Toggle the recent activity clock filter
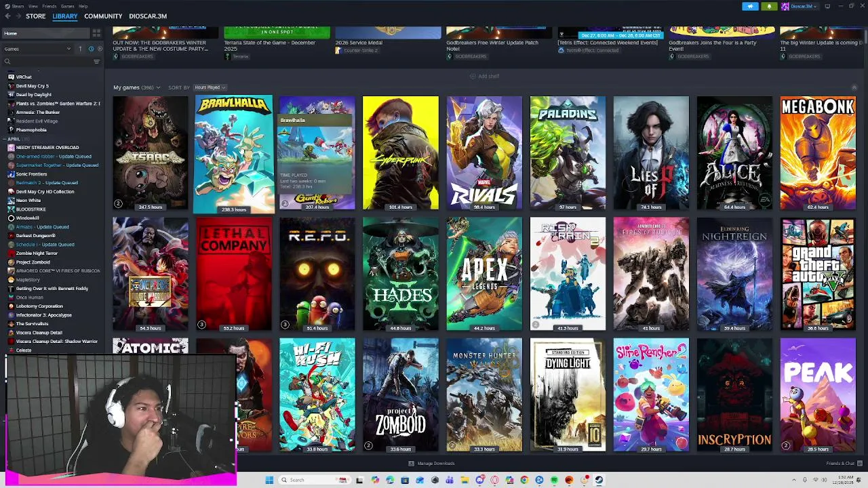 90,49
